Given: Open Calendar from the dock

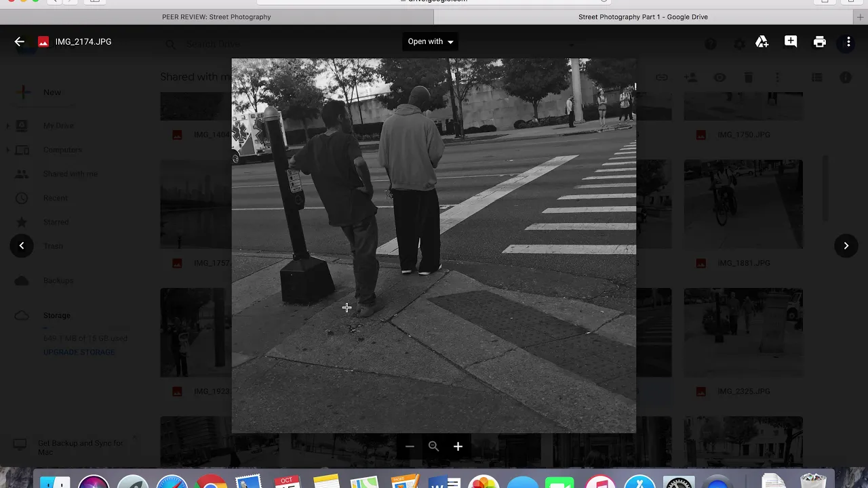Looking at the screenshot, I should 288,482.
